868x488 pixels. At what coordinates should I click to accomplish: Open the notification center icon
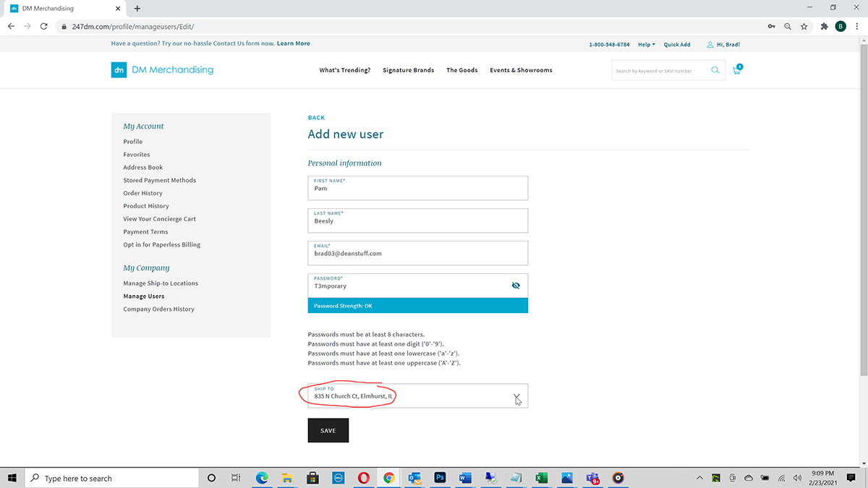[851, 478]
